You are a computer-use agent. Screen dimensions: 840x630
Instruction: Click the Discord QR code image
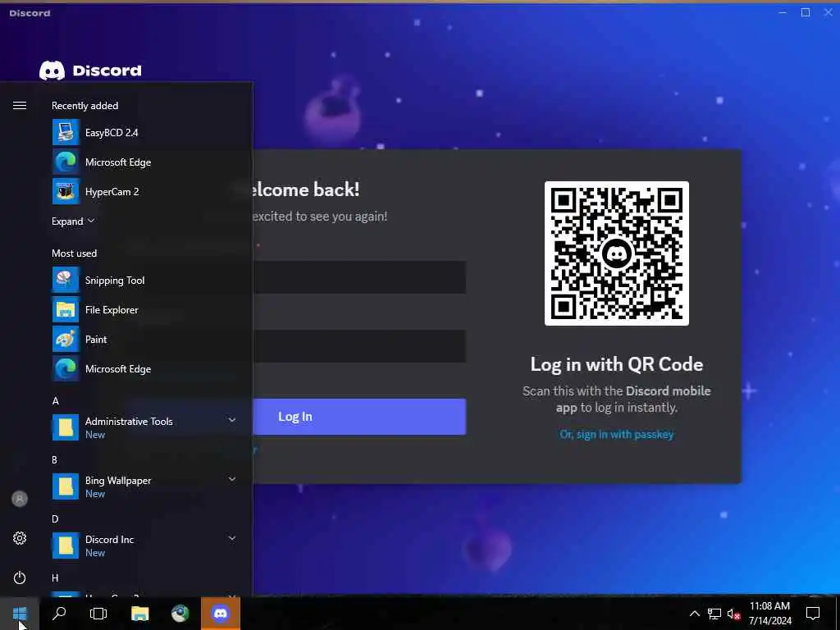617,253
